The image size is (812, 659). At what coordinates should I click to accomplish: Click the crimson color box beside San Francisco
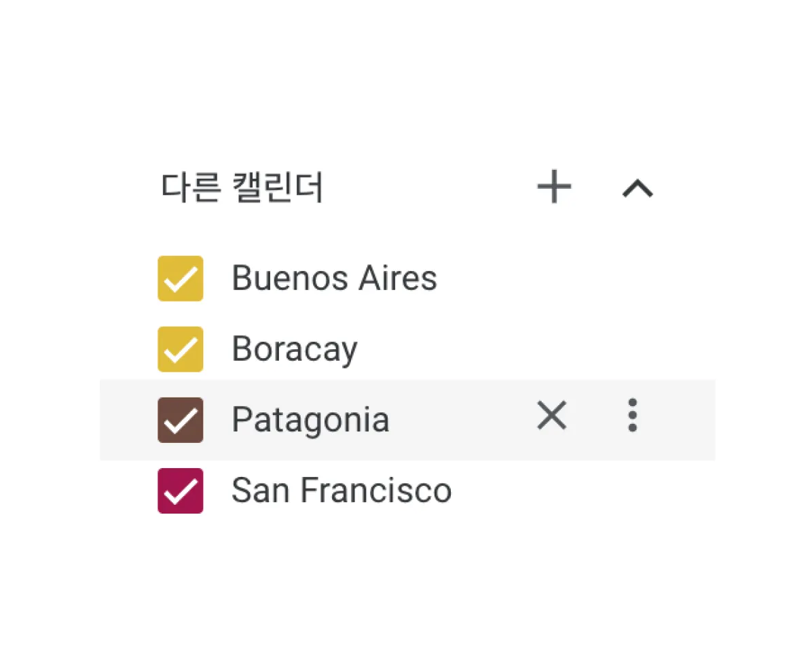[181, 491]
